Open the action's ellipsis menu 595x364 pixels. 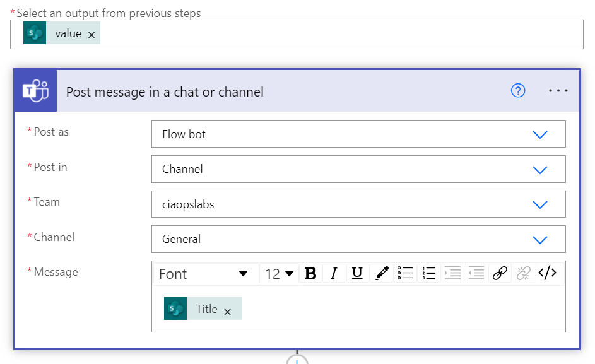[x=558, y=91]
